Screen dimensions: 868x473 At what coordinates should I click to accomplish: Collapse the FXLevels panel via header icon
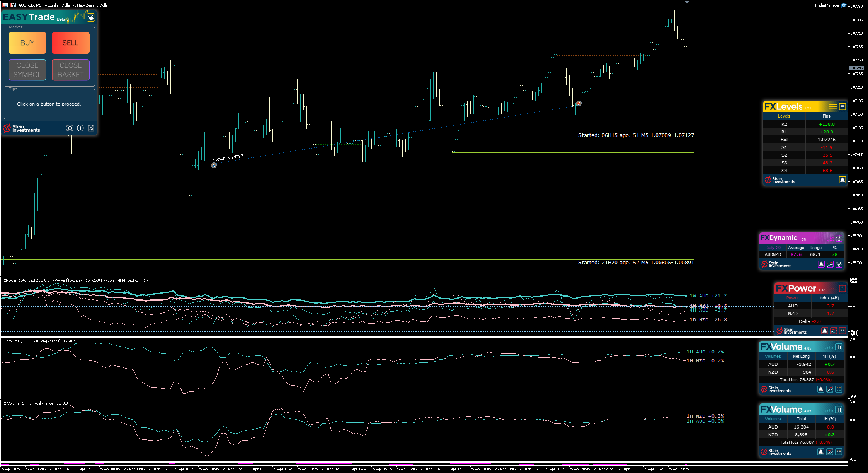pos(842,106)
